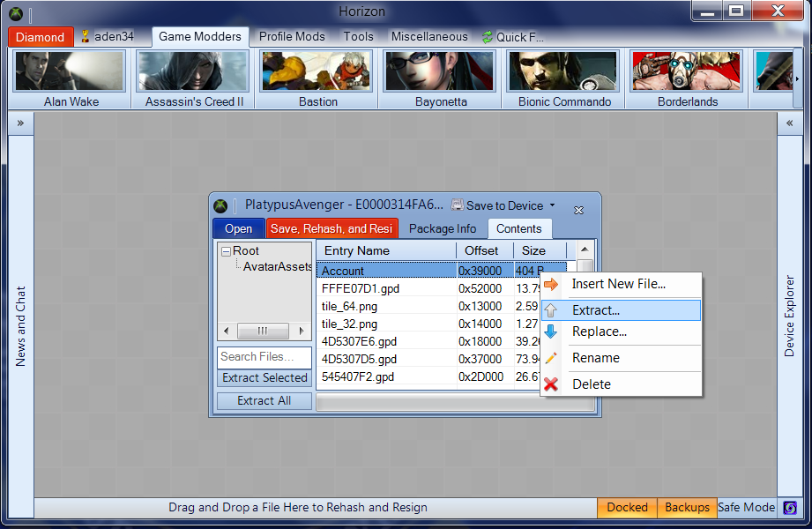812x529 pixels.
Task: Click the swirl icon in status bar
Action: click(x=790, y=508)
